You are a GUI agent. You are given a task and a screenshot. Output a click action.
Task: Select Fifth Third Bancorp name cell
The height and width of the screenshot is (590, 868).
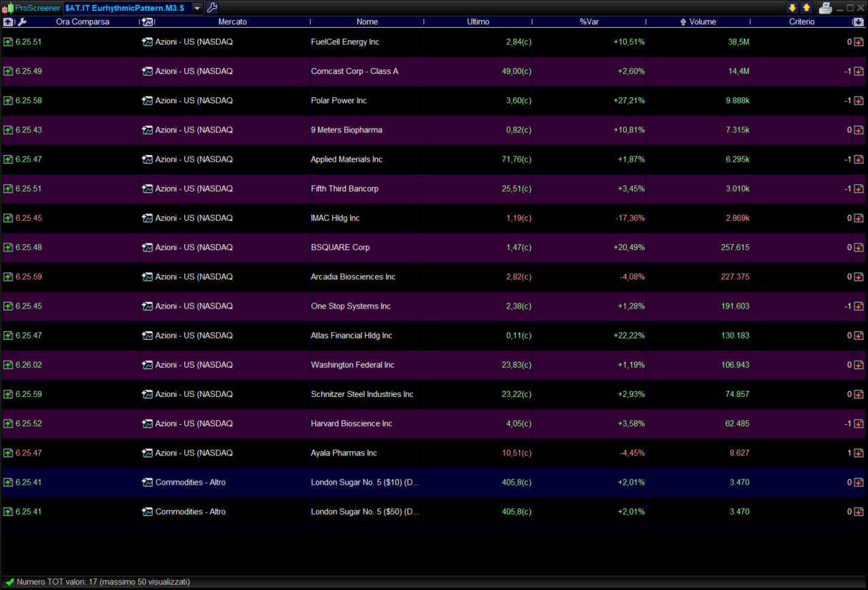coord(345,189)
